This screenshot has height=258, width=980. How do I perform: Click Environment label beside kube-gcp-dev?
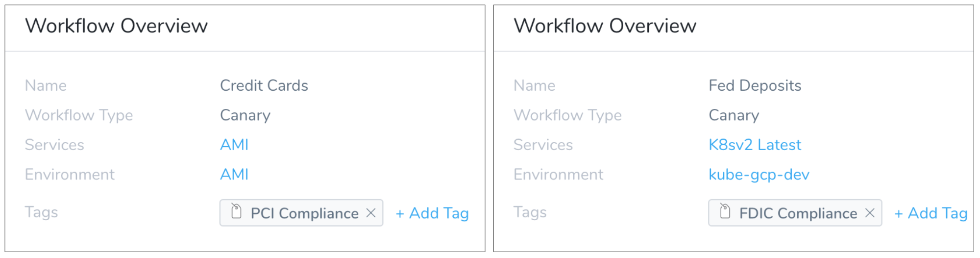click(x=558, y=174)
